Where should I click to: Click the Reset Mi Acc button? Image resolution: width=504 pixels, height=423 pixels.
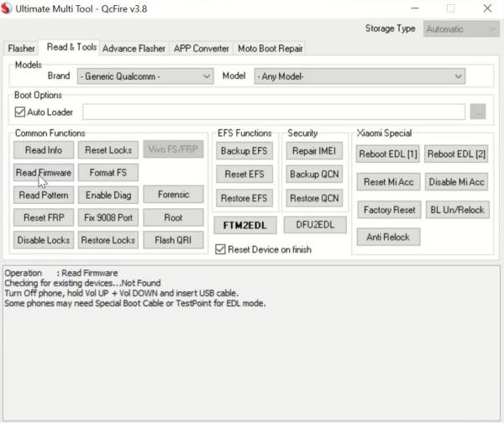(389, 182)
